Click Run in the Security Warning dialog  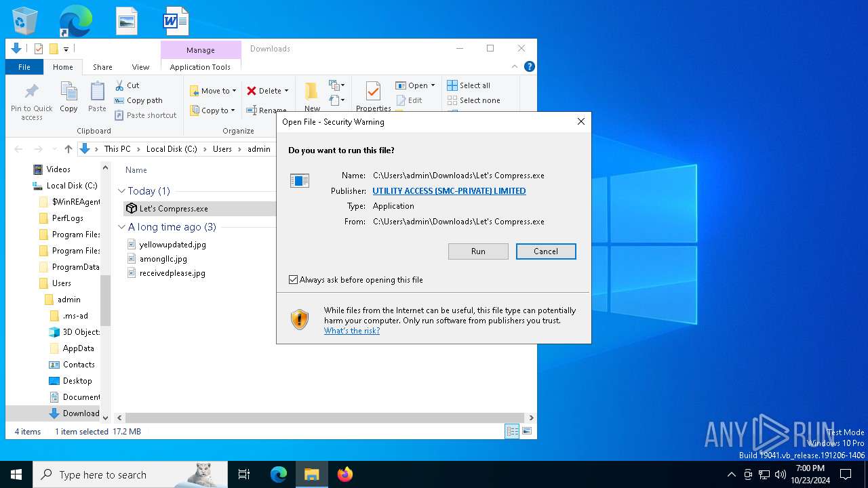[x=478, y=251]
